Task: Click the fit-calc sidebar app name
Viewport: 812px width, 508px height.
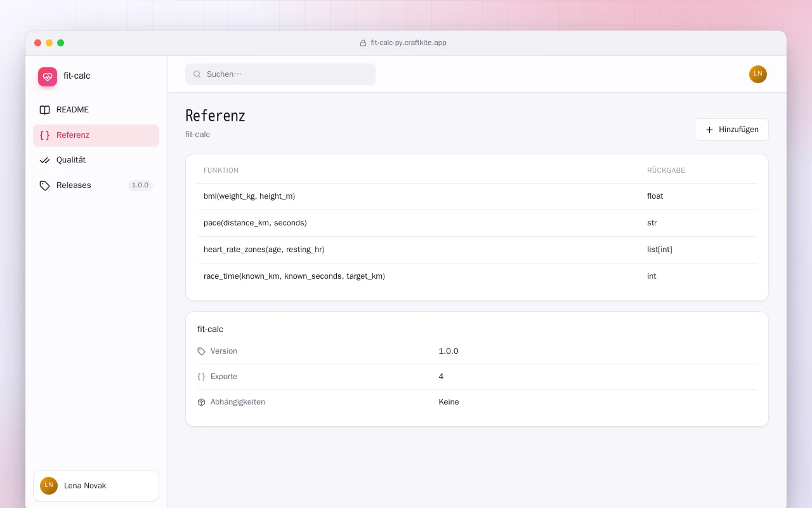Action: (77, 76)
